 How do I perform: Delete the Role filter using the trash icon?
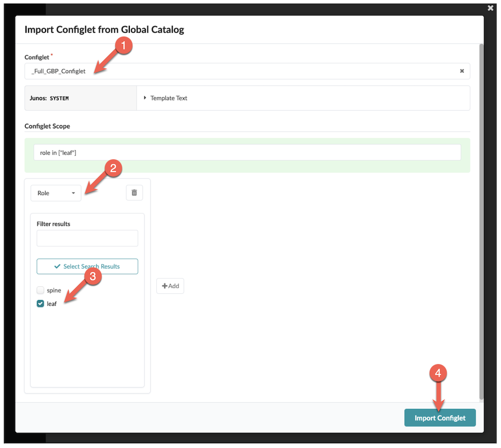point(134,192)
